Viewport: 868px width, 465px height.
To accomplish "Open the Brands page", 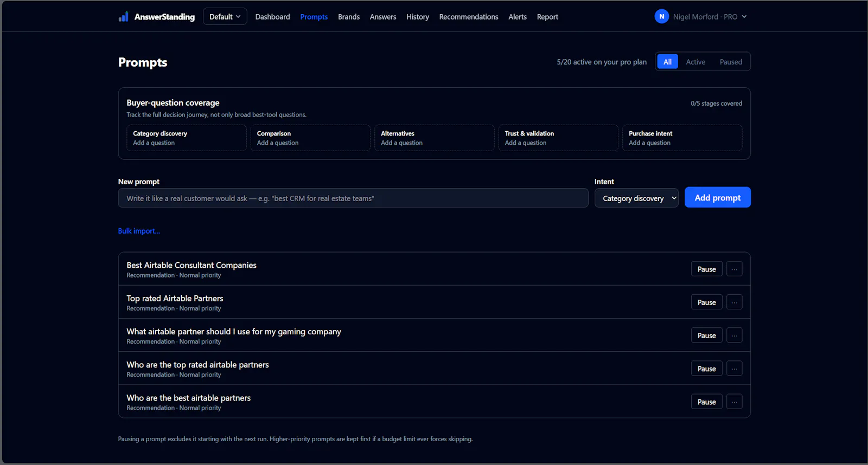I will coord(349,17).
